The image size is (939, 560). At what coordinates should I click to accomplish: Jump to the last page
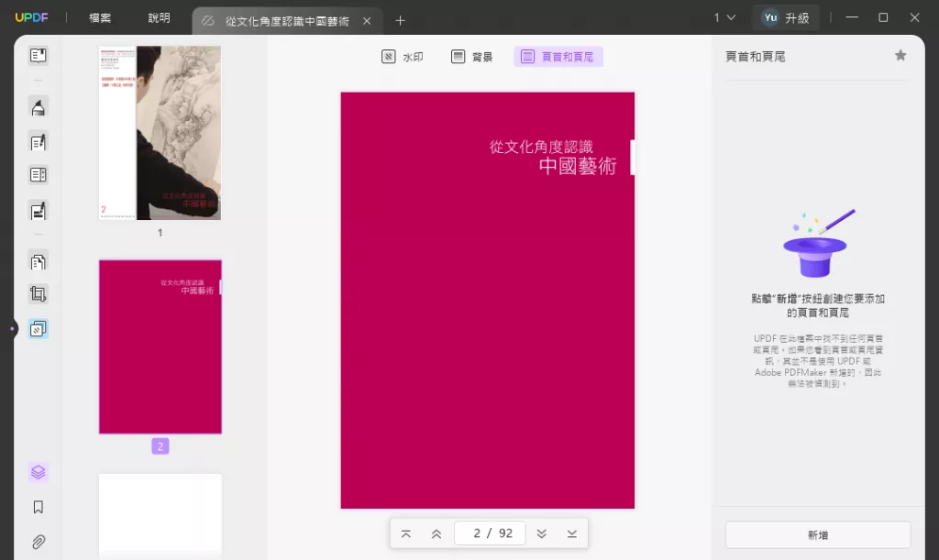click(x=572, y=533)
